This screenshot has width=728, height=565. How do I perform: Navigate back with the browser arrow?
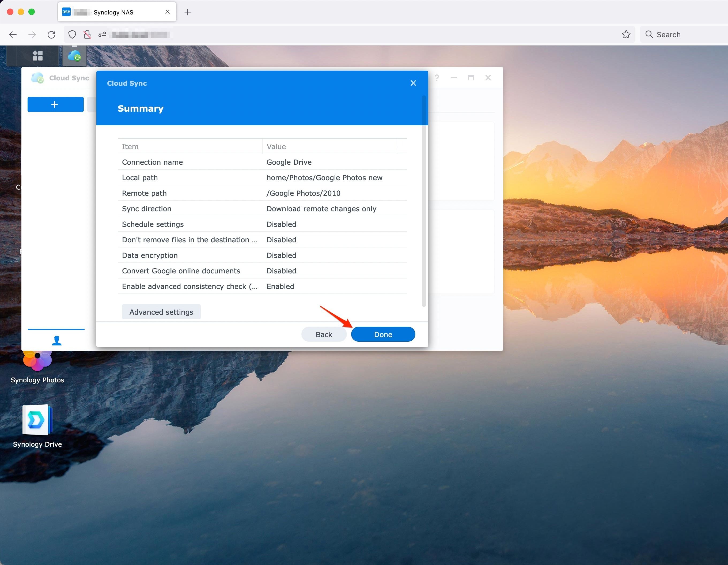[x=13, y=34]
